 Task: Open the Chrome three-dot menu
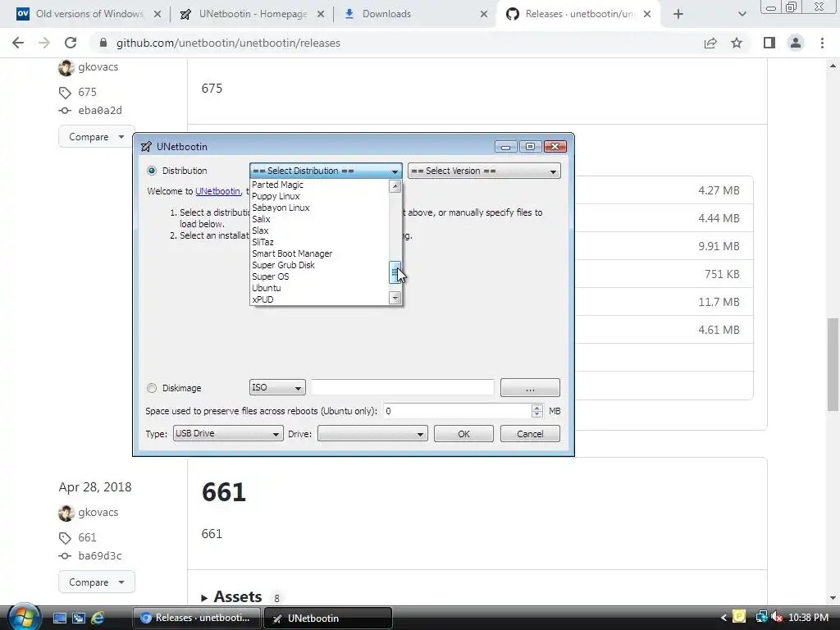[x=822, y=43]
